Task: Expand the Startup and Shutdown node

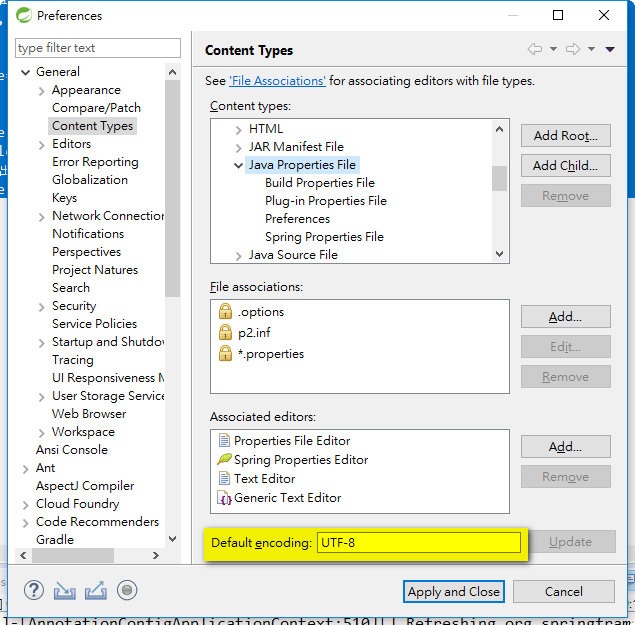Action: (x=41, y=343)
